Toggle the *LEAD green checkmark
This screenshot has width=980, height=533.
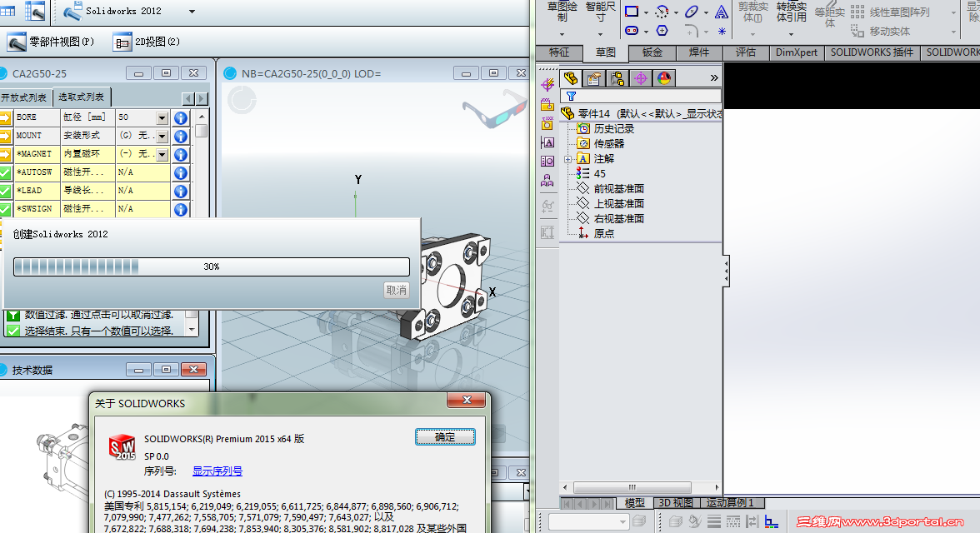point(5,191)
